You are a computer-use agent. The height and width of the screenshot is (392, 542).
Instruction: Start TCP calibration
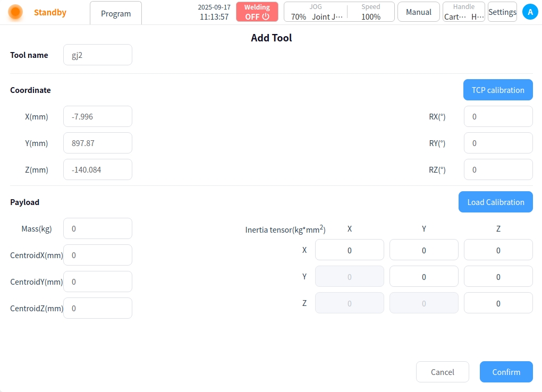(498, 90)
